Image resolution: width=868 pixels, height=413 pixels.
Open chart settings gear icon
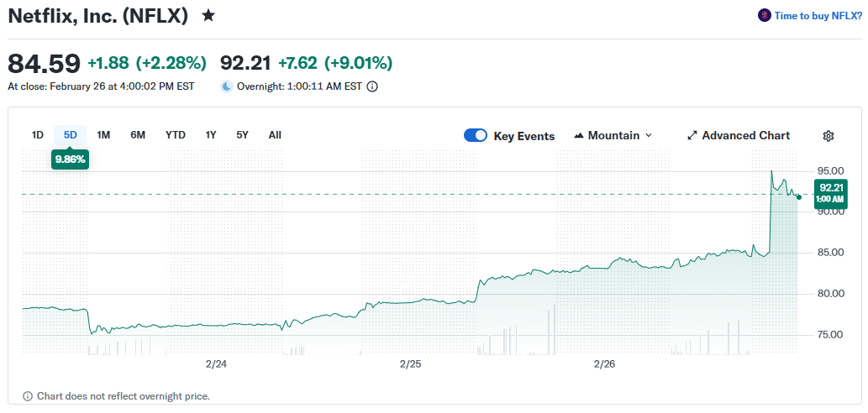coord(828,136)
